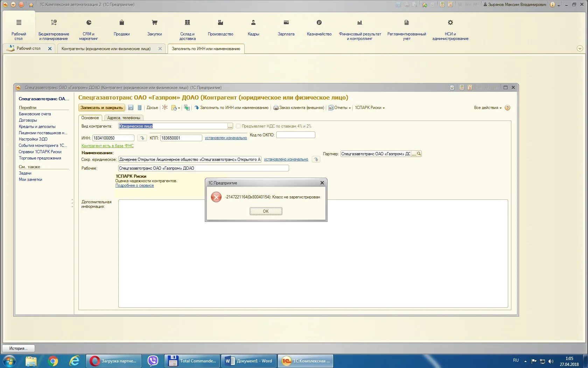
Task: Click the Код по ОКПО input field
Action: tap(295, 135)
